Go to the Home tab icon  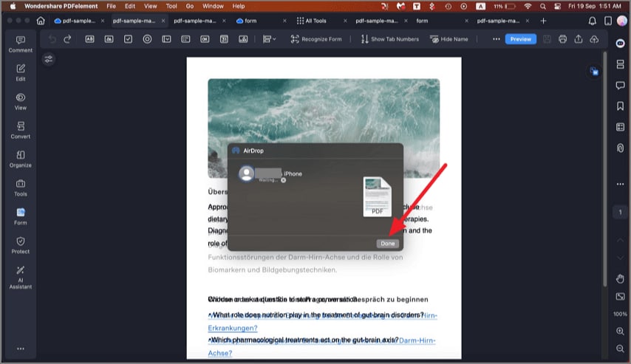(41, 21)
